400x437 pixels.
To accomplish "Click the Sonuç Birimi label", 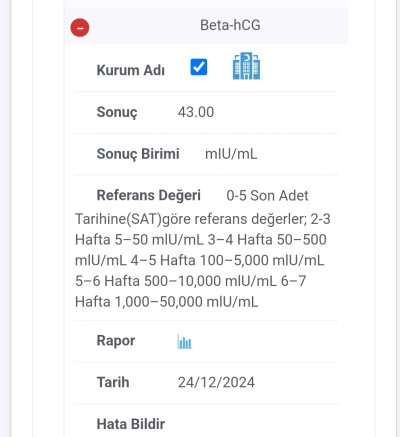I will [138, 154].
